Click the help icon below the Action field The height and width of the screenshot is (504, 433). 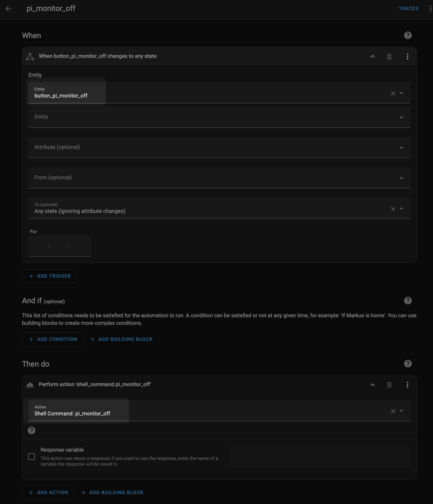coord(31,430)
